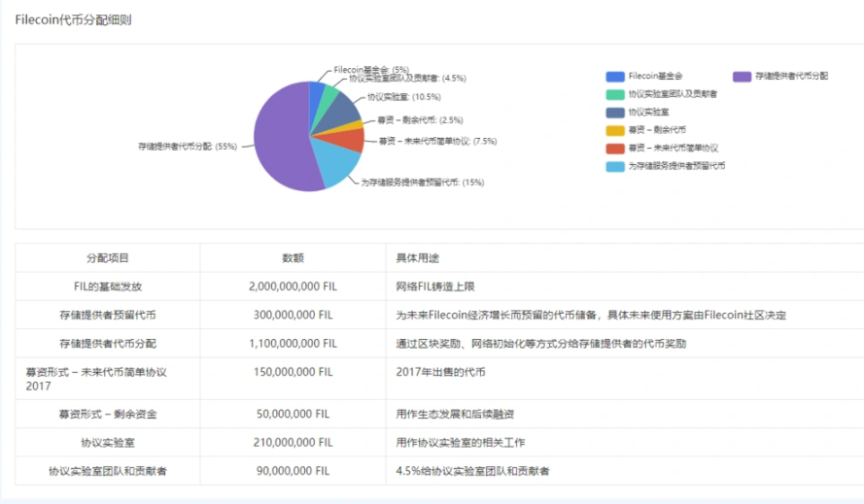
Task: Click the heading Filecoin代币分配细则
Action: coord(73,19)
